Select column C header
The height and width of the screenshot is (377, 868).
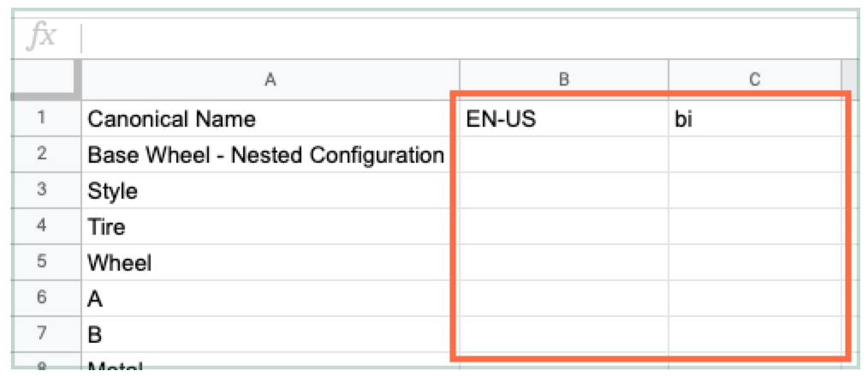tap(754, 80)
